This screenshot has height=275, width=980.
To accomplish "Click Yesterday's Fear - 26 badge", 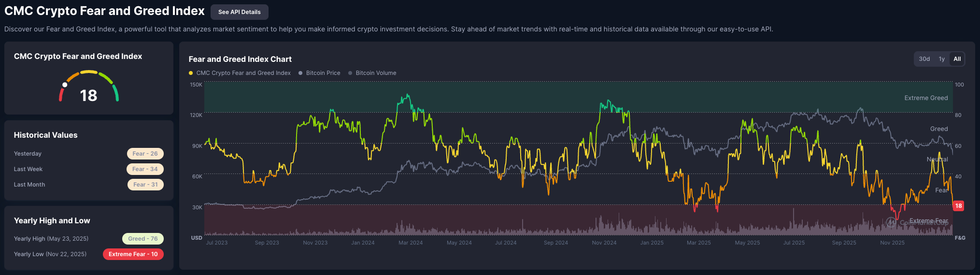I will pyautogui.click(x=145, y=154).
